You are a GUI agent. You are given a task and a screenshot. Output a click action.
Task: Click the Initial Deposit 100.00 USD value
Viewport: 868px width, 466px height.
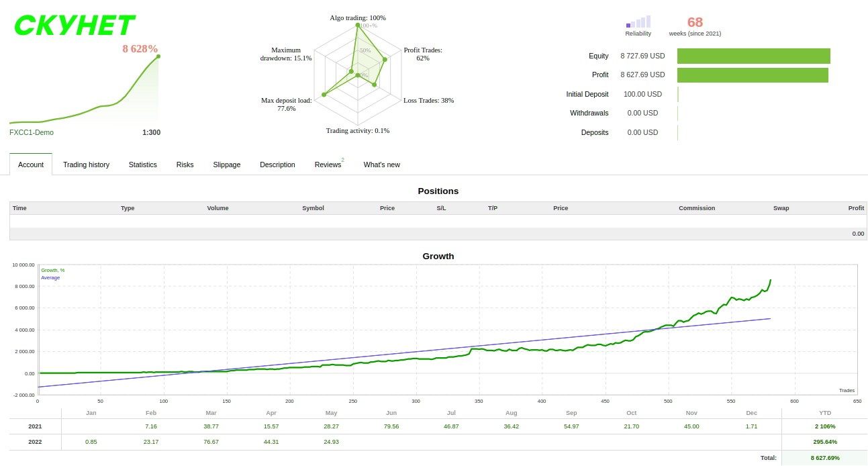tap(642, 94)
